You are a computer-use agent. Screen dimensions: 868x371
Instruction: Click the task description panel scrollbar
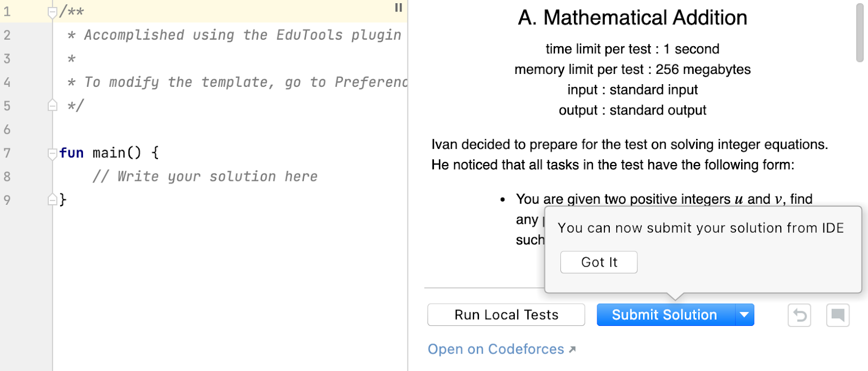pyautogui.click(x=859, y=33)
